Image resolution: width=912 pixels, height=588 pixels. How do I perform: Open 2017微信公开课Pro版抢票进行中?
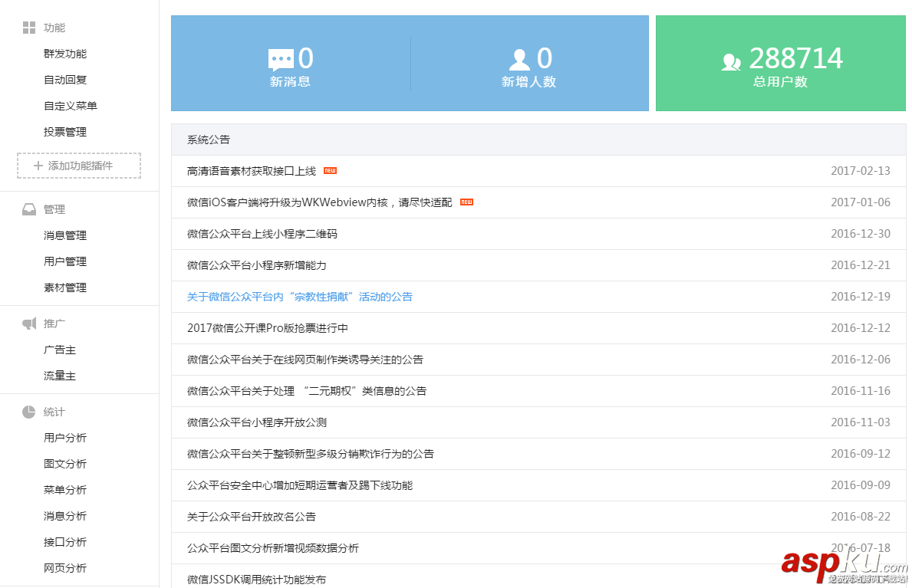click(268, 328)
